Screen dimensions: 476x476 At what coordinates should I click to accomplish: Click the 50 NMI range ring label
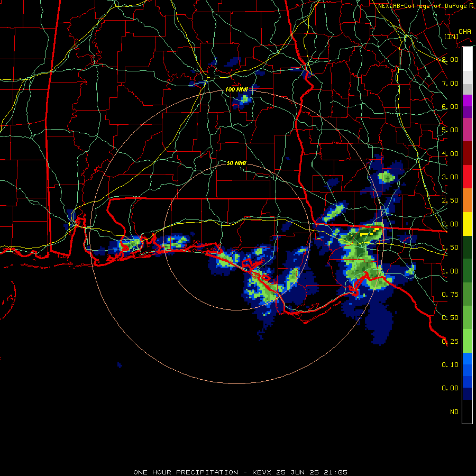pyautogui.click(x=236, y=163)
